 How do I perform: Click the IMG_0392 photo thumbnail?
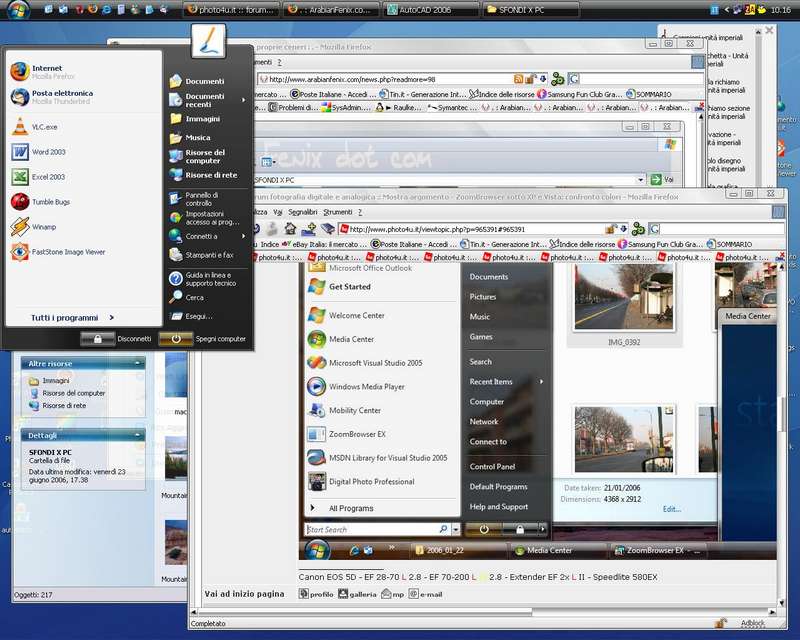[x=623, y=298]
